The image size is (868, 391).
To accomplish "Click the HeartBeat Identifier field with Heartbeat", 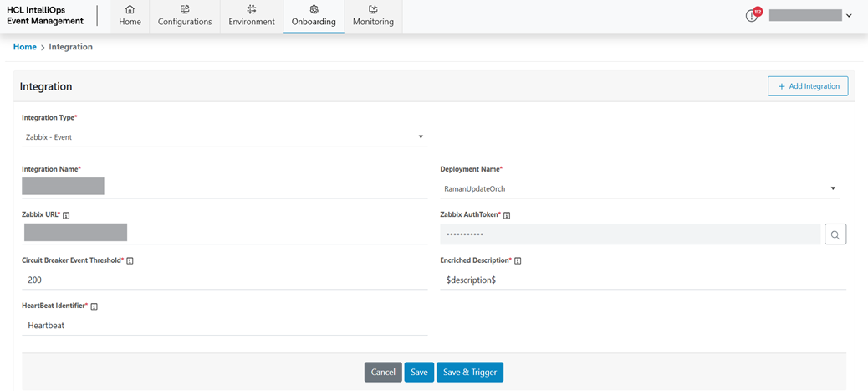I will tap(225, 326).
